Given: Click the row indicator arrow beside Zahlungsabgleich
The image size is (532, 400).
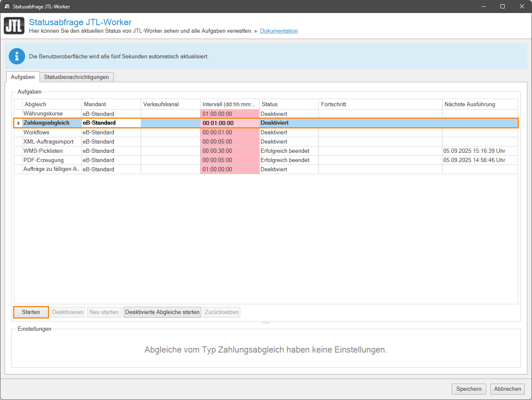Looking at the screenshot, I should pyautogui.click(x=18, y=123).
